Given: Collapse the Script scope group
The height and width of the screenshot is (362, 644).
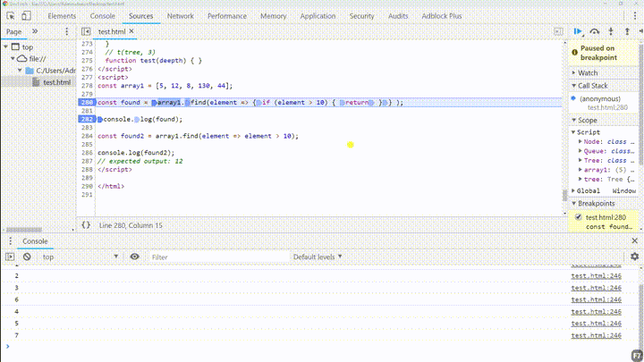Looking at the screenshot, I should [x=573, y=132].
